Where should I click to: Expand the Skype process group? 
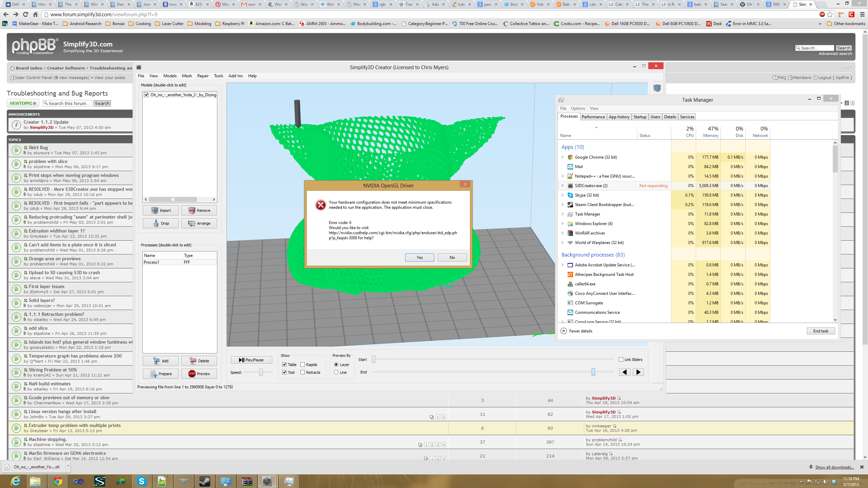563,195
